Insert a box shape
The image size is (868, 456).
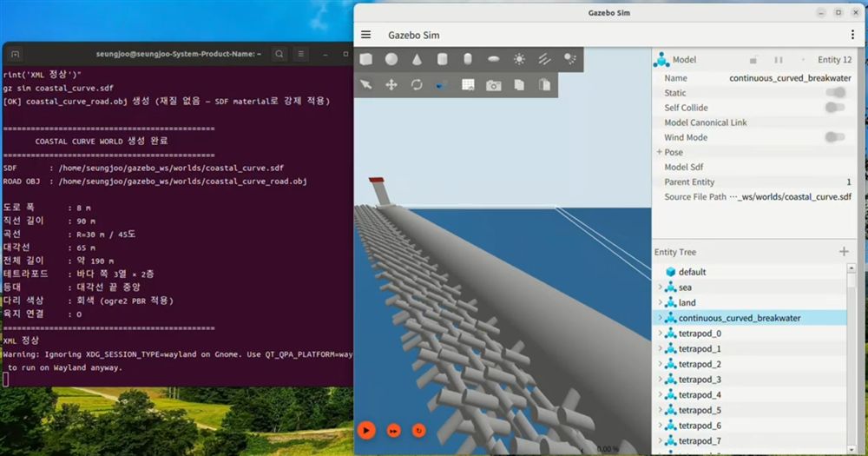[366, 59]
